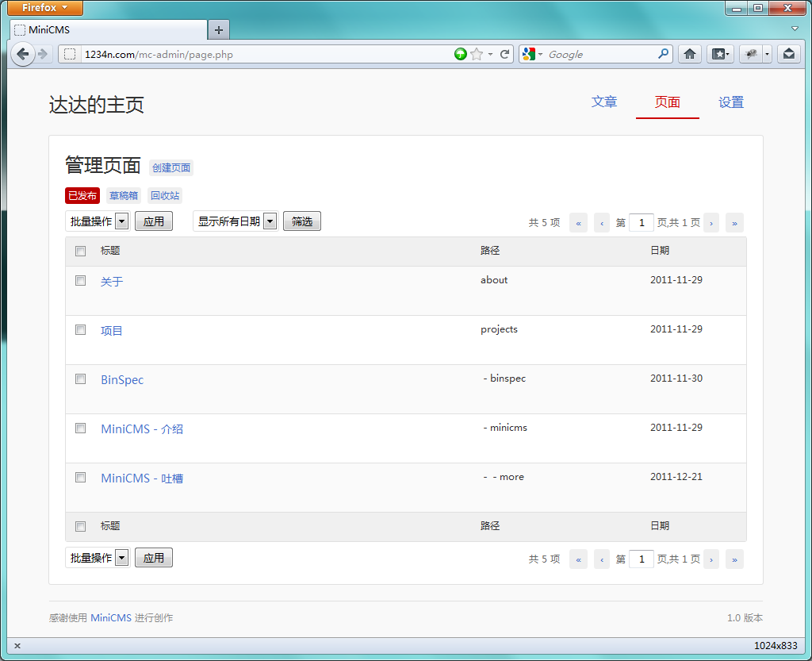Reload the page with the refresh icon
Image resolution: width=812 pixels, height=661 pixels.
(x=504, y=54)
